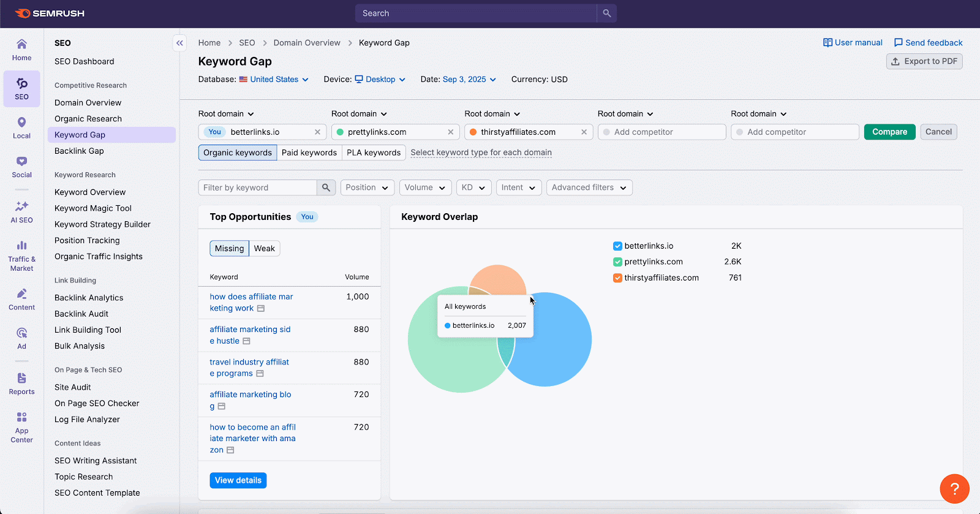Click the View details button
The width and height of the screenshot is (980, 514).
point(238,481)
